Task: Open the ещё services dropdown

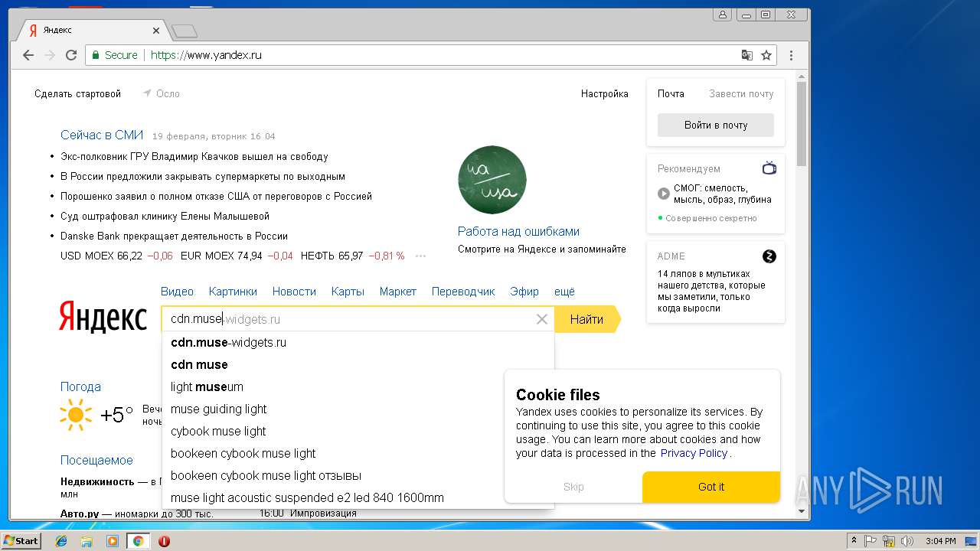Action: (x=564, y=292)
